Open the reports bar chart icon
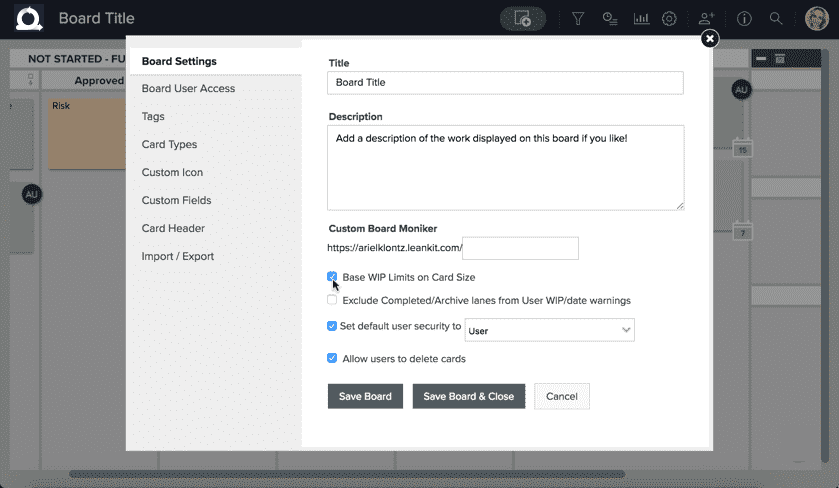This screenshot has width=839, height=488. pos(640,18)
